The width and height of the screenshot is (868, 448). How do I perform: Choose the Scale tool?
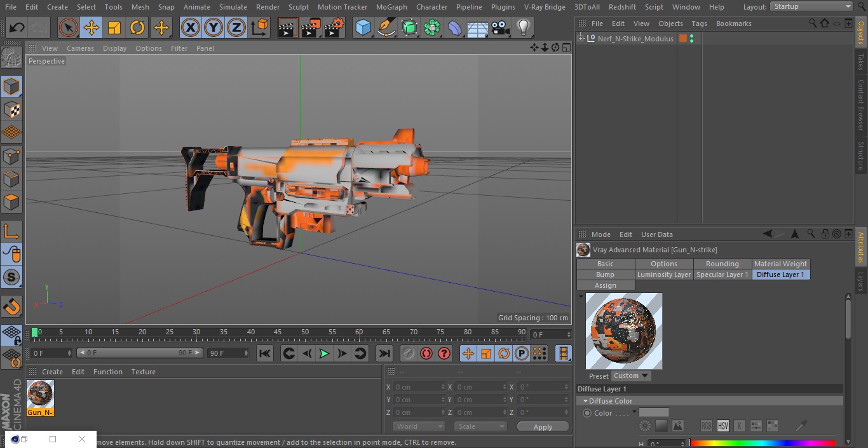pos(114,27)
